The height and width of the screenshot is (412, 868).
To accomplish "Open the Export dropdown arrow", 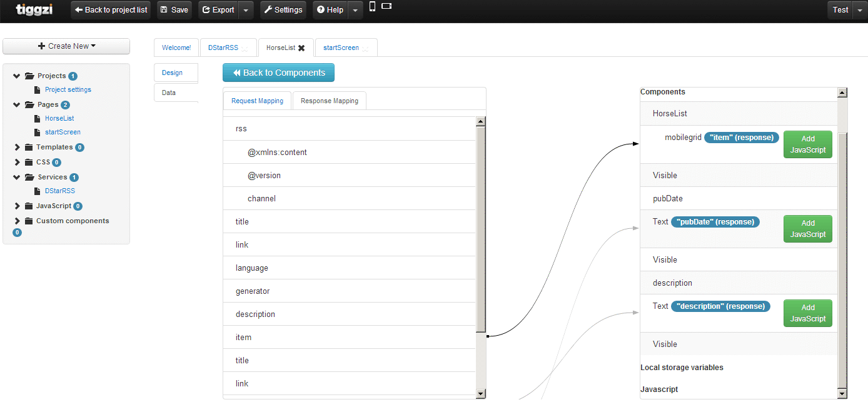I will tap(246, 10).
